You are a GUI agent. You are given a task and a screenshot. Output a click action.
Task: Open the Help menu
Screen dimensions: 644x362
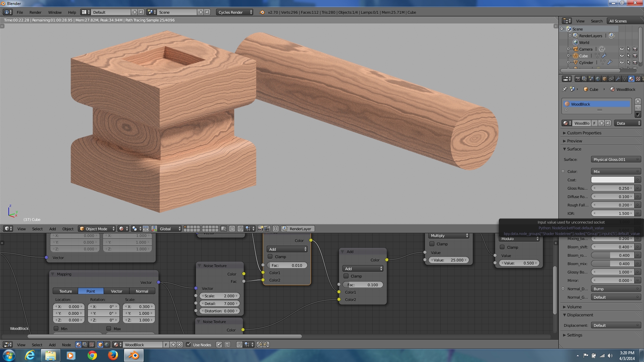(72, 12)
